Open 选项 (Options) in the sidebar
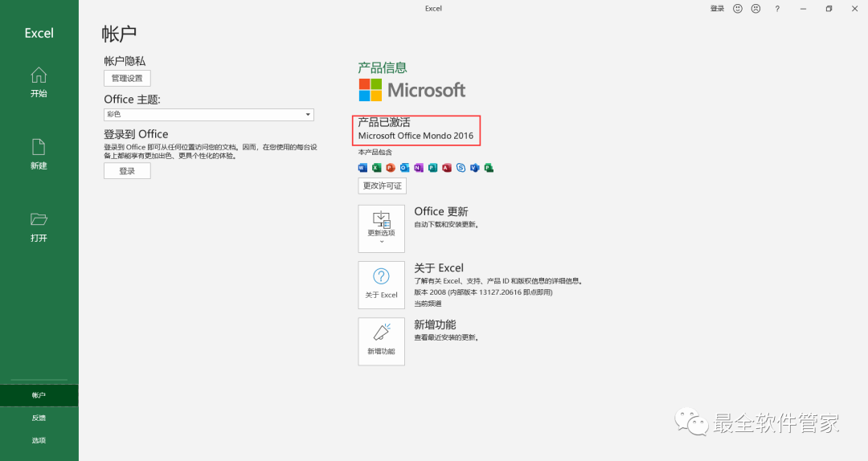Viewport: 868px width, 461px height. pyautogui.click(x=39, y=441)
